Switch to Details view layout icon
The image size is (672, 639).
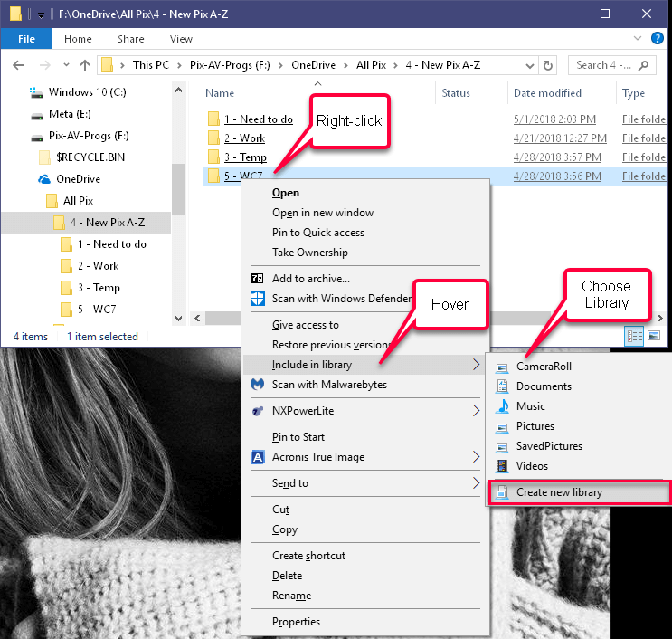(x=634, y=336)
